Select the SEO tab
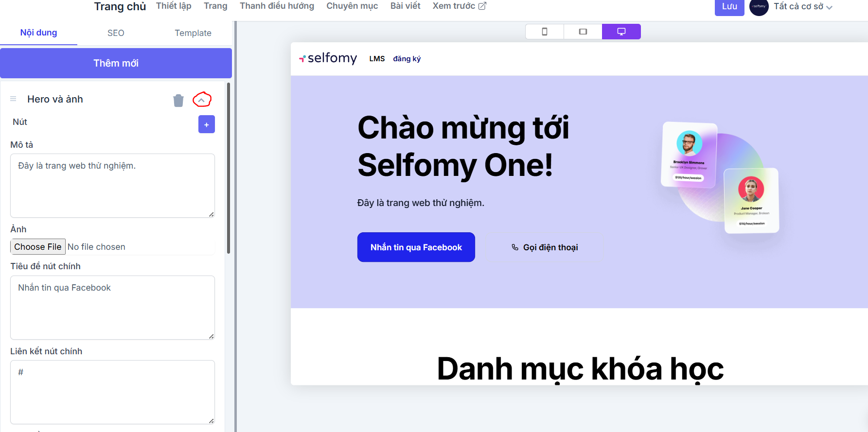 pos(116,33)
